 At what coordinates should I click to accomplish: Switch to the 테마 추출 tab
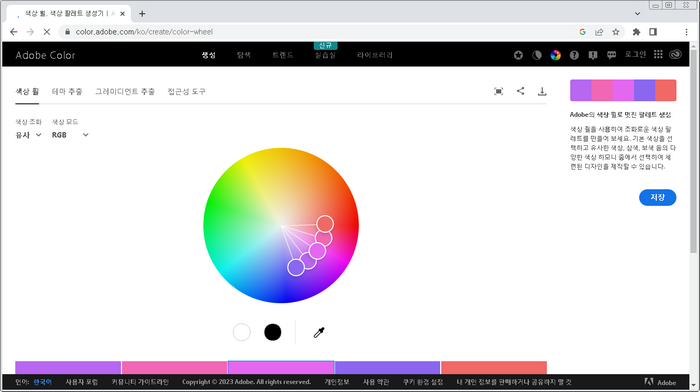67,92
